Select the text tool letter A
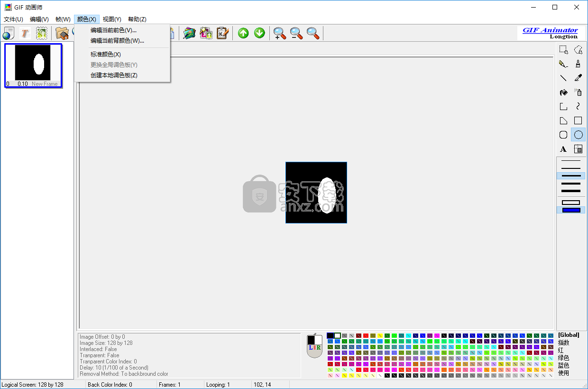 click(563, 149)
